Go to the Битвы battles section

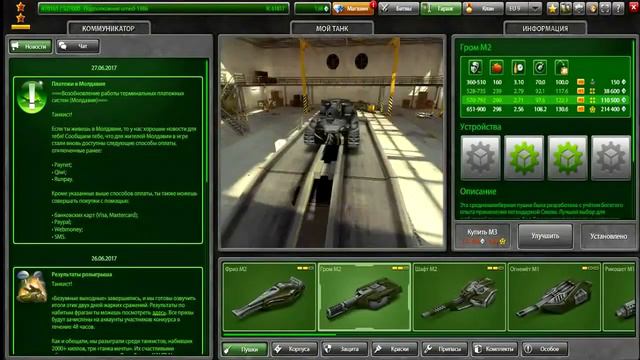point(398,8)
